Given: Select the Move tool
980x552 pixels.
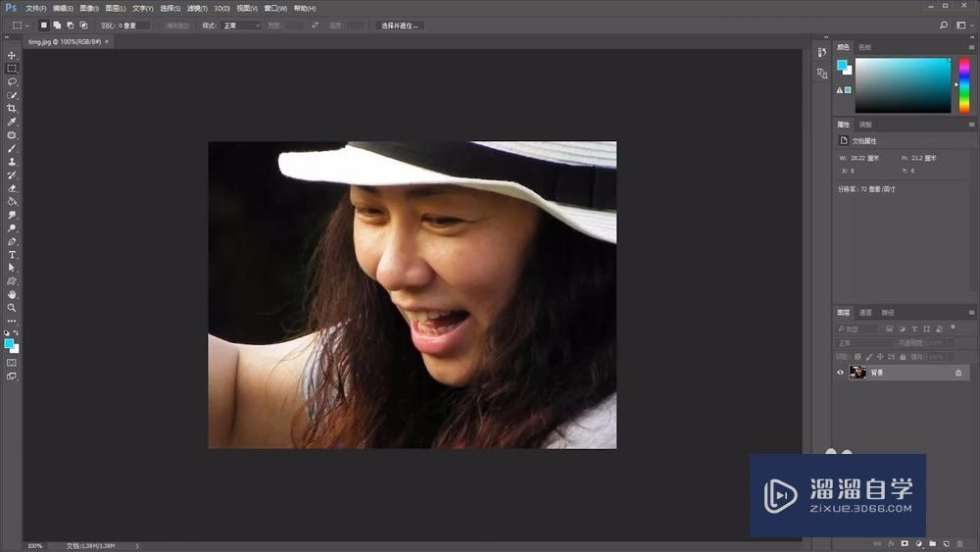Looking at the screenshot, I should coord(12,56).
